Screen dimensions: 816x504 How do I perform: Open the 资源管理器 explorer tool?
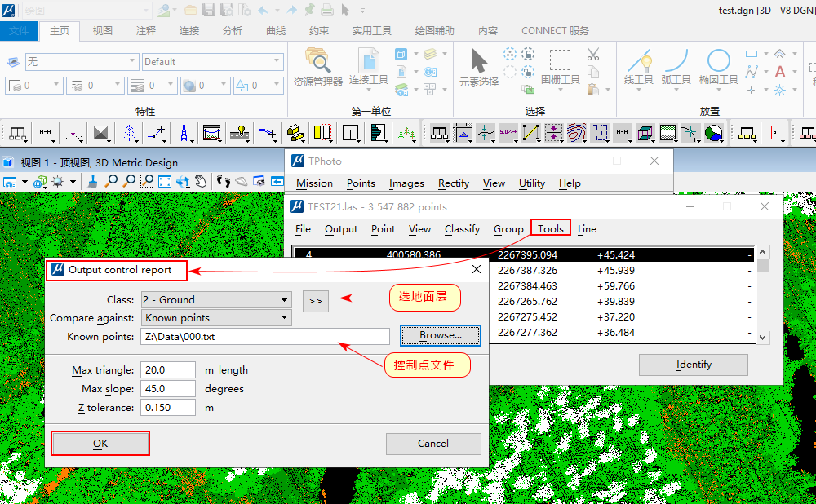coord(318,68)
